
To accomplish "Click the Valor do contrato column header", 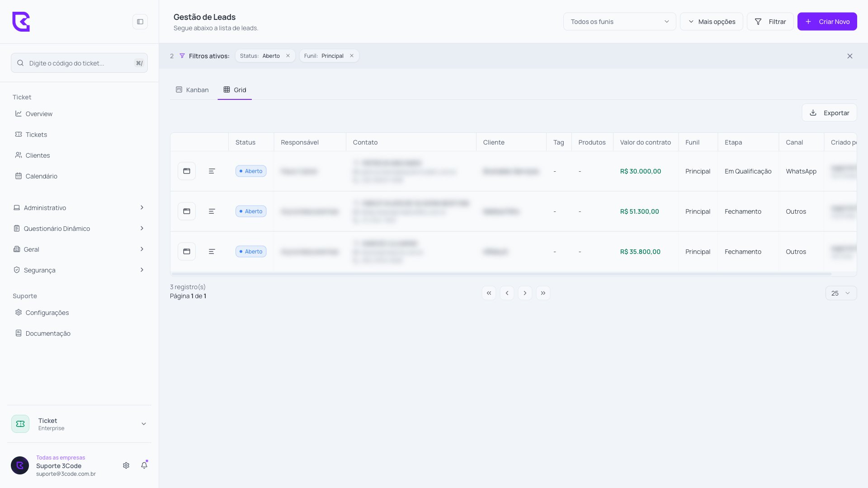I will (x=645, y=142).
